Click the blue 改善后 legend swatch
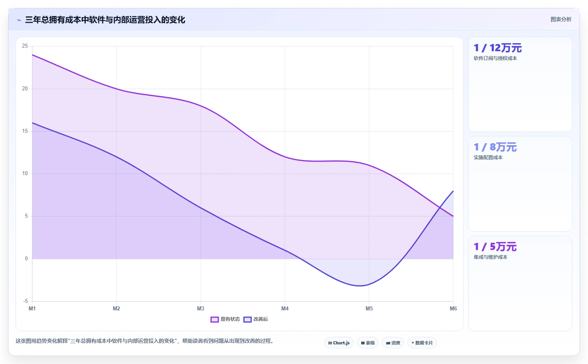588x364 pixels. coord(248,319)
